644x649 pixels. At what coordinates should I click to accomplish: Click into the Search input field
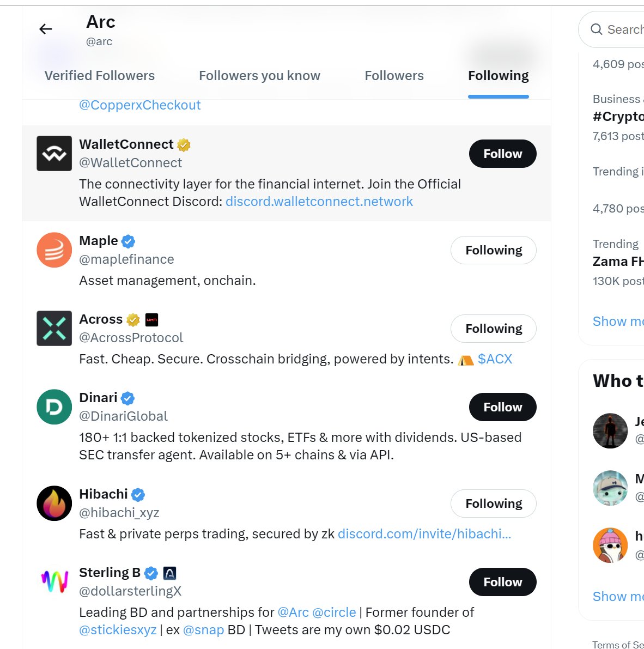pyautogui.click(x=624, y=29)
